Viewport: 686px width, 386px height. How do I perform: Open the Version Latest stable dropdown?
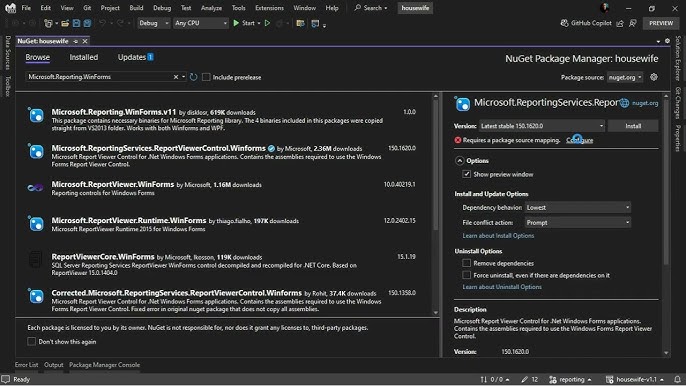click(x=542, y=126)
